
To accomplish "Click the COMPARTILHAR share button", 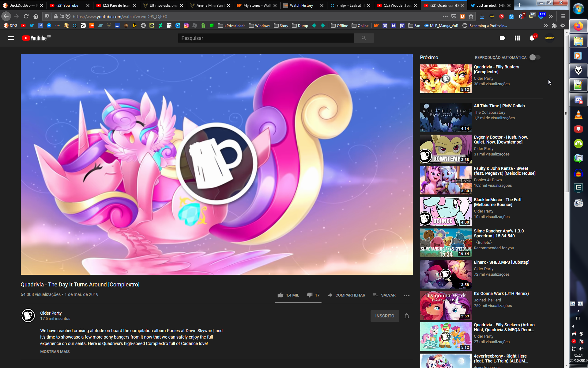I will 346,295.
